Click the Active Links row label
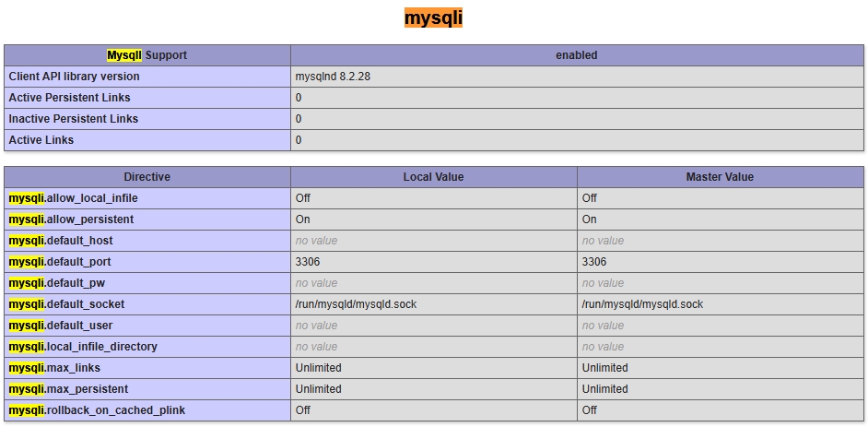Image resolution: width=868 pixels, height=427 pixels. tap(41, 140)
